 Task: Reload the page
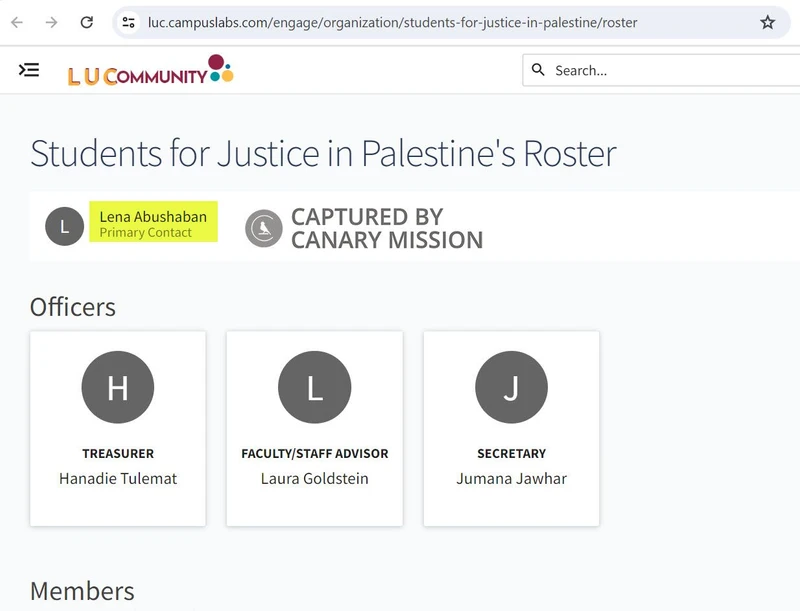[x=87, y=22]
